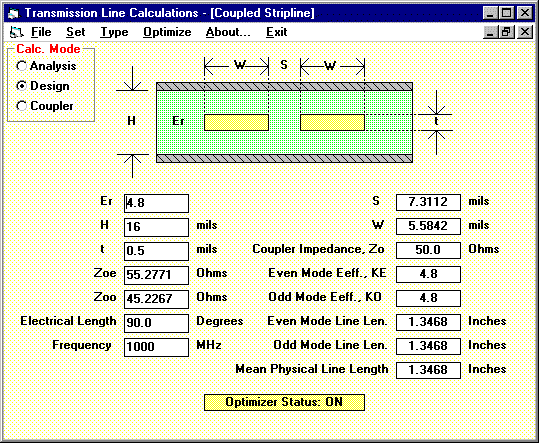The height and width of the screenshot is (443, 539).
Task: Click the H input field showing 16
Action: 156,227
